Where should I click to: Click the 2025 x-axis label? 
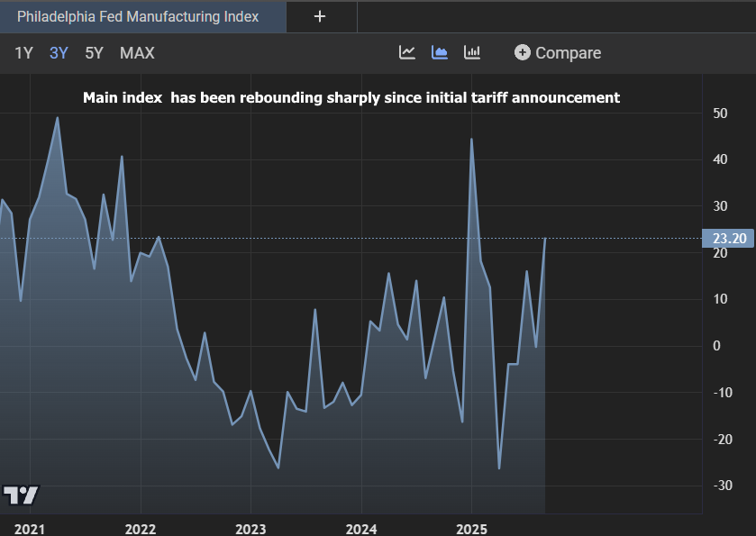pyautogui.click(x=471, y=529)
